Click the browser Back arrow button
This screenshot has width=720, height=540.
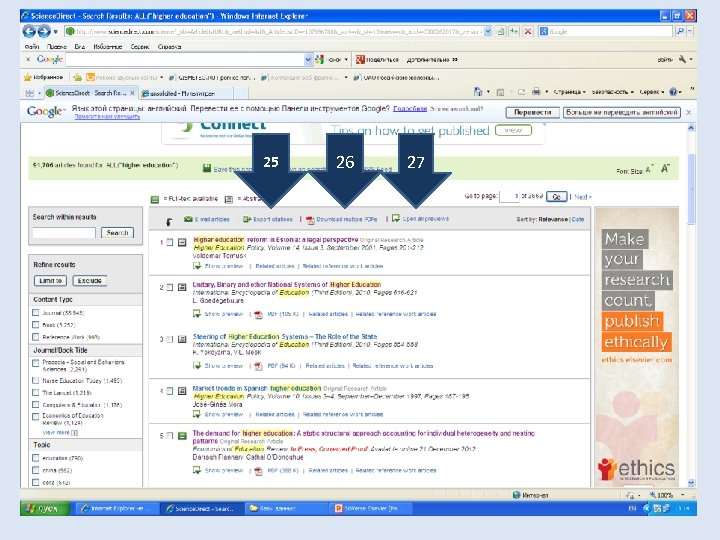point(29,31)
